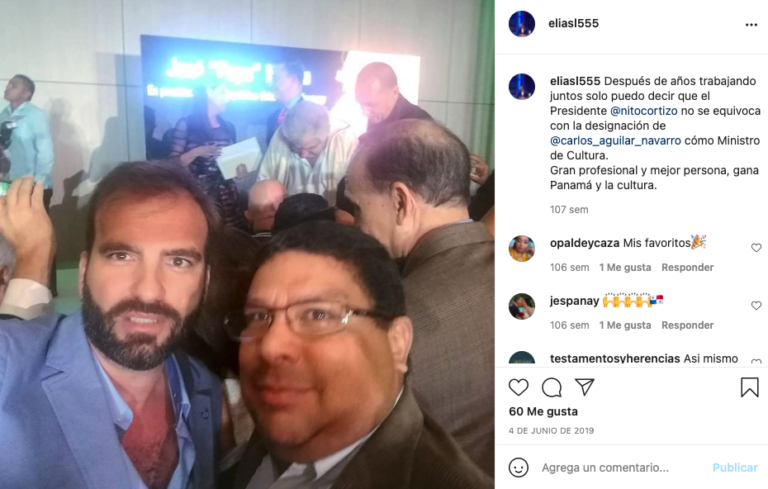The width and height of the screenshot is (768, 489).
Task: Like jespanay's comment
Action: (756, 306)
